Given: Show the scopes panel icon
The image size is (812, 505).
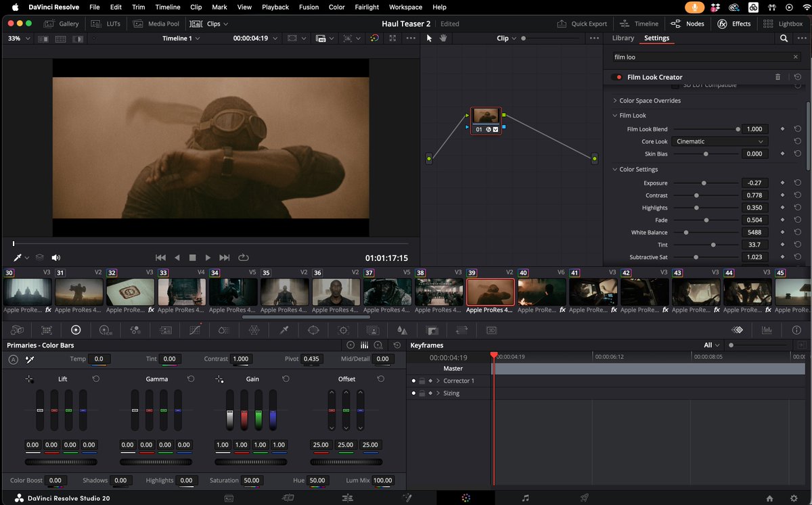Looking at the screenshot, I should tap(767, 330).
